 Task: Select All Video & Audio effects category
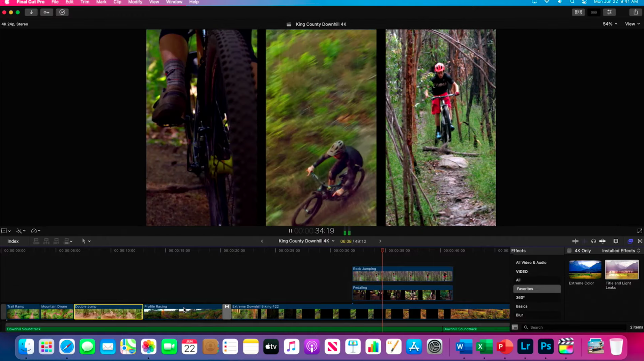pos(531,262)
